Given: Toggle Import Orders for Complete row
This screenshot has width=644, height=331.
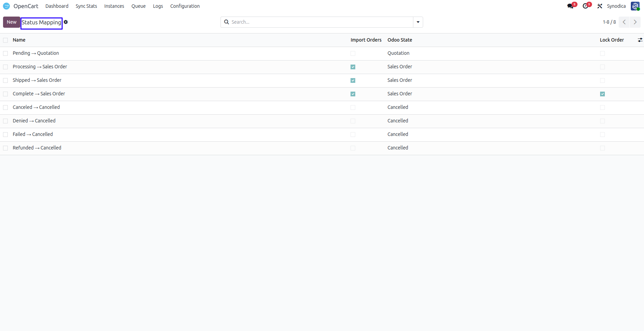Looking at the screenshot, I should pos(353,94).
